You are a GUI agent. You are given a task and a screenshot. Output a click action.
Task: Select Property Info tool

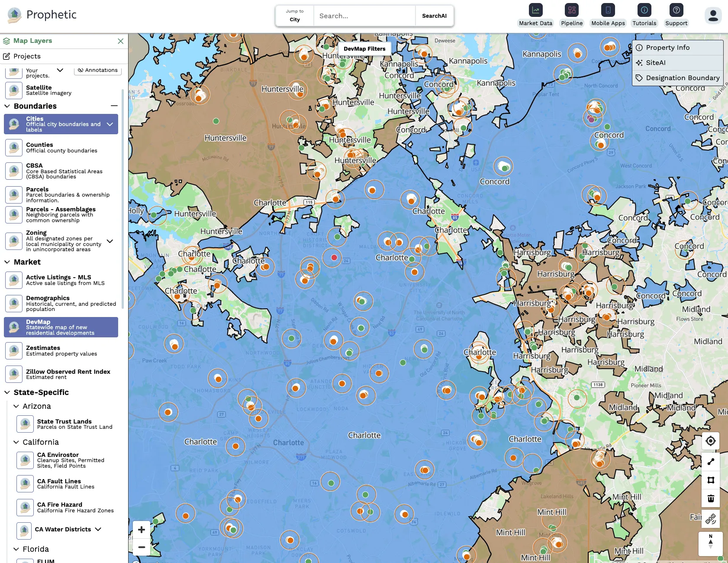click(678, 48)
